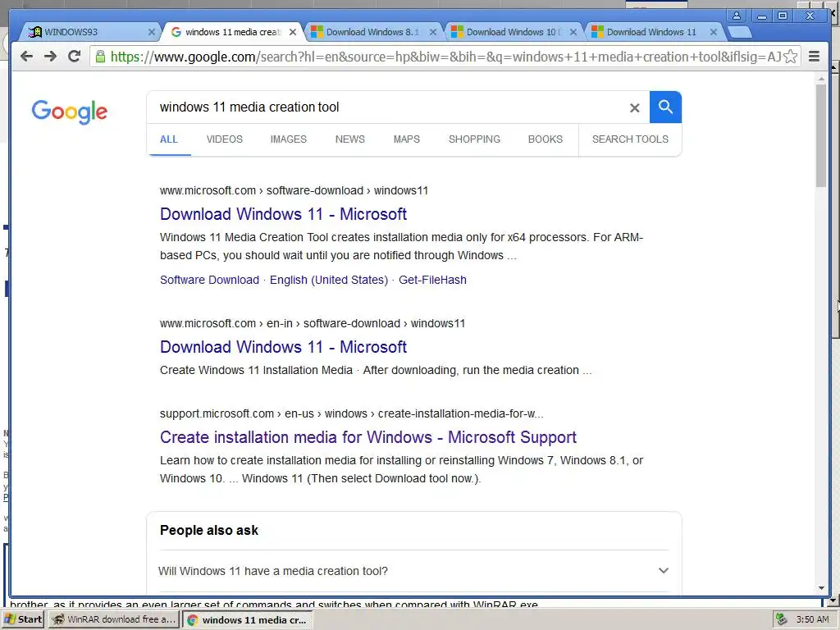Select the MAPS search filter

click(x=407, y=139)
